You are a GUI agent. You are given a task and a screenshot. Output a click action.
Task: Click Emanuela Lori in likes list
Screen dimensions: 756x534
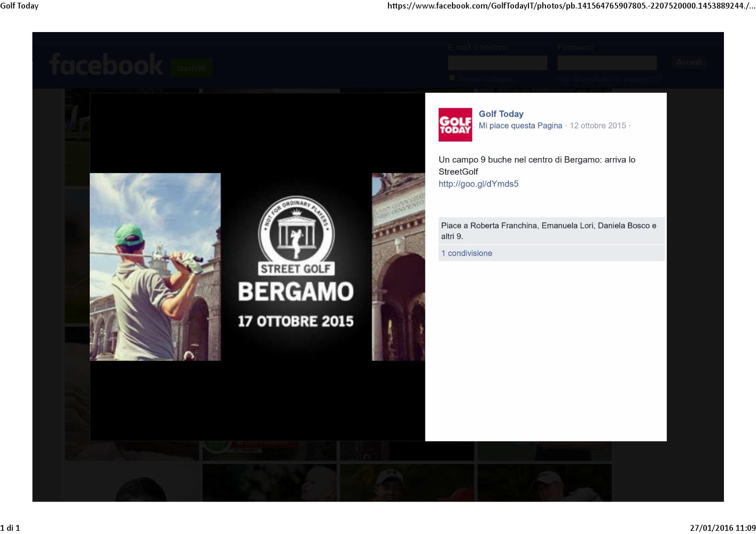pyautogui.click(x=567, y=225)
